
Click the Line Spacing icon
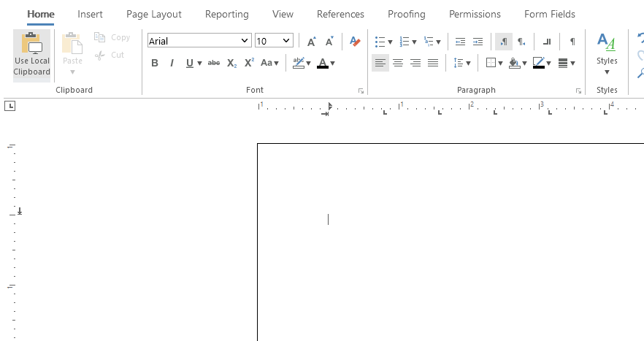click(459, 63)
